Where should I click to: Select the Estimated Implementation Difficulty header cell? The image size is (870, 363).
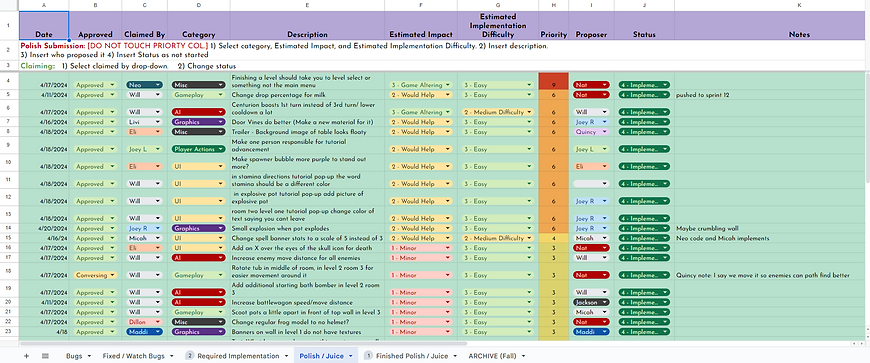pyautogui.click(x=498, y=26)
